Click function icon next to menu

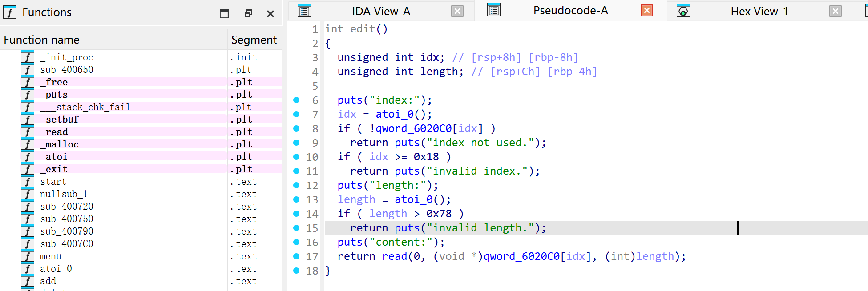(x=28, y=256)
